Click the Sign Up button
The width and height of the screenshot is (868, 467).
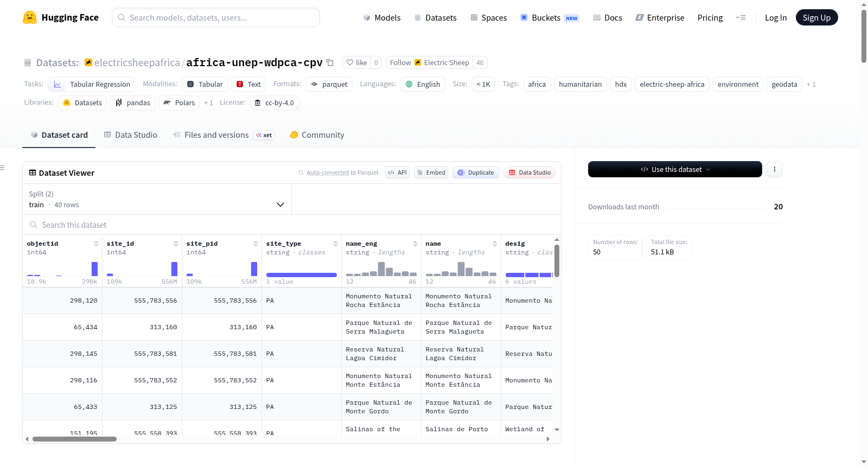click(816, 17)
